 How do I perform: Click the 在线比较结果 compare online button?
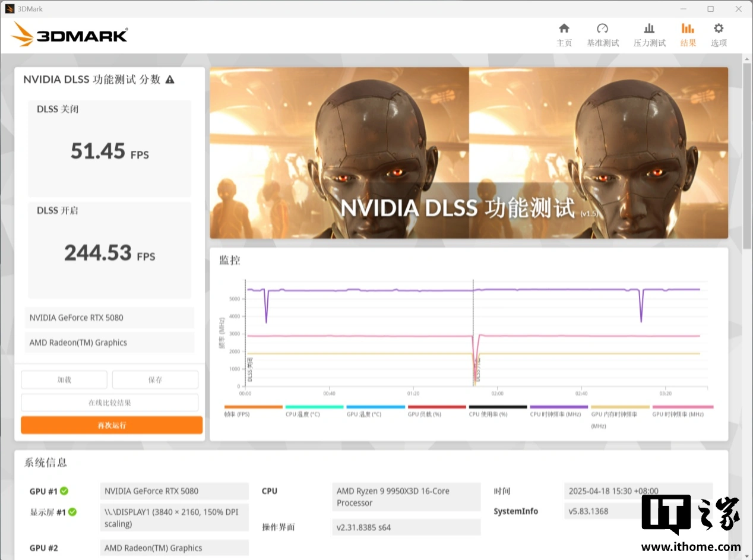click(110, 403)
